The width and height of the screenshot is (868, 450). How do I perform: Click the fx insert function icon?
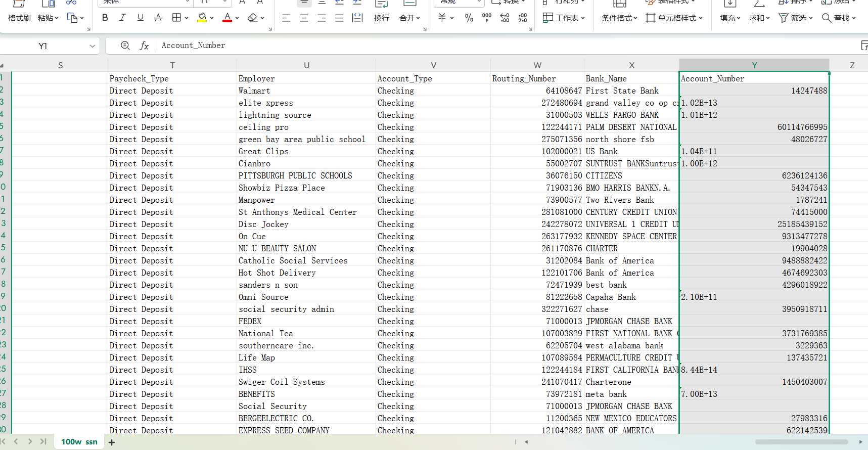pyautogui.click(x=144, y=46)
